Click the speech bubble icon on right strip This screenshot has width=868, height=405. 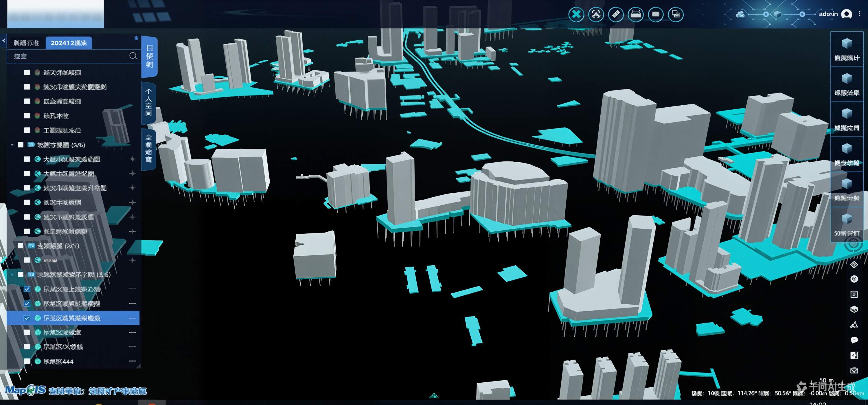pos(854,340)
